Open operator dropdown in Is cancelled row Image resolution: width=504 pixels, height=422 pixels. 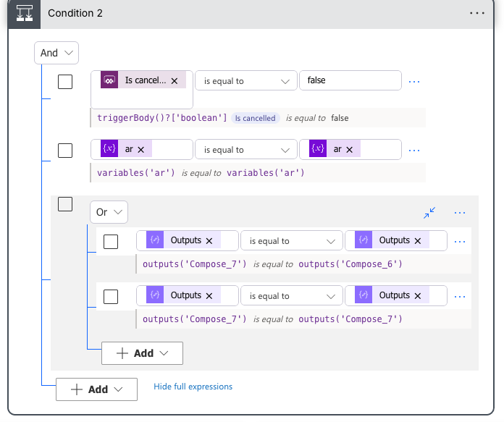[246, 80]
